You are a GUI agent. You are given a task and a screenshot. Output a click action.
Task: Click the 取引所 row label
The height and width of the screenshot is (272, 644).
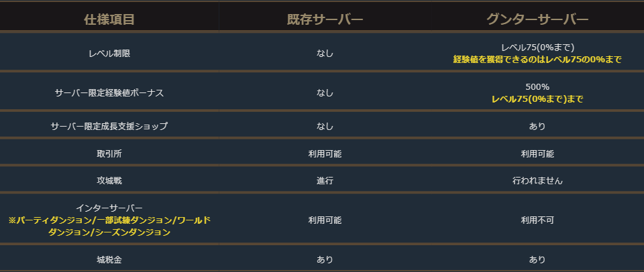pyautogui.click(x=109, y=153)
